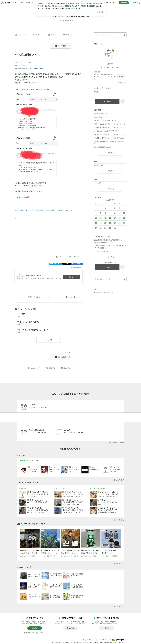Viewport: 141px width, 644px height.
Task: Click the #弁護士 hashtag below the article
Action: pos(60,210)
